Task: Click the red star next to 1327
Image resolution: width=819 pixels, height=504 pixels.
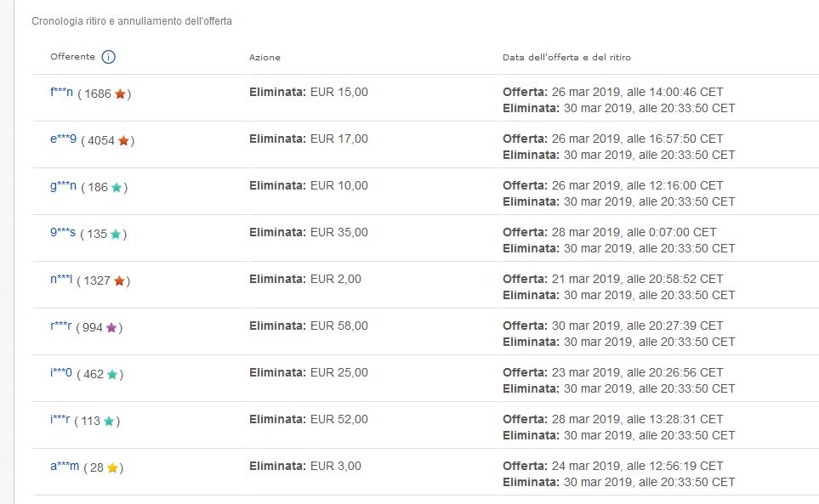Action: 119,281
